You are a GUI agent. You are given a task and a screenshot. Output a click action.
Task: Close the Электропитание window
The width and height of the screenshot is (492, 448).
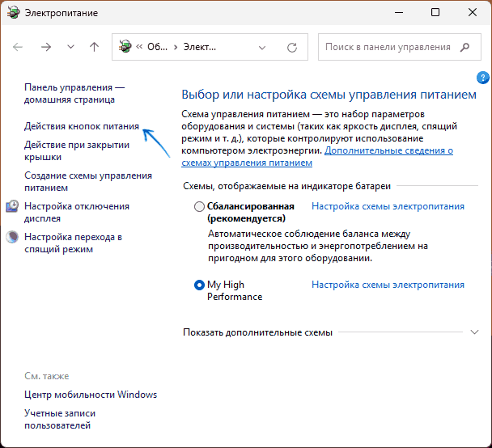[473, 13]
